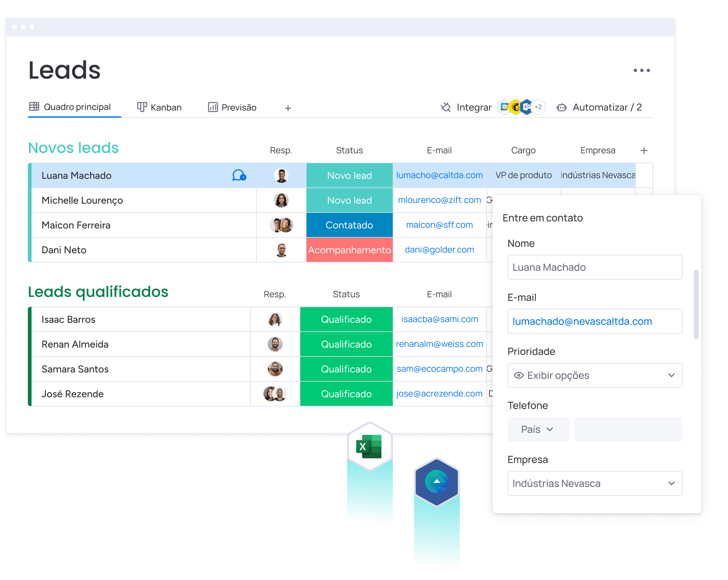
Task: Open the three-dot board options menu
Action: click(x=641, y=70)
